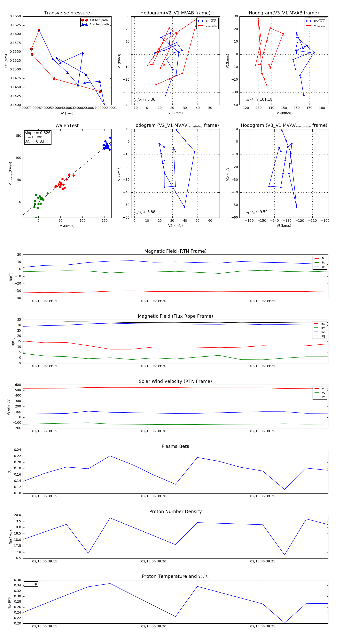
Task: Click '02/18 06:39:15' tick under Proton Temperature plot
Action: (x=45, y=626)
